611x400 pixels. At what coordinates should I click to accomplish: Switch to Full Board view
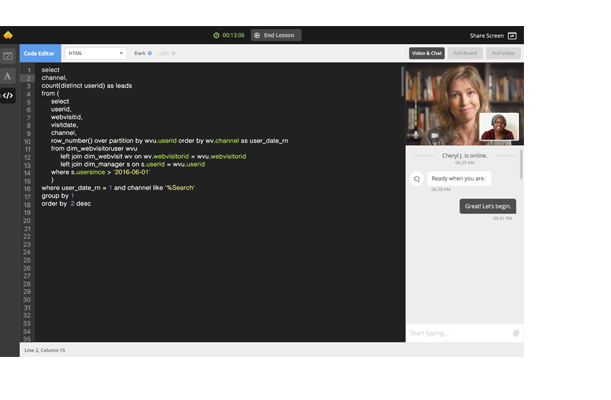465,53
